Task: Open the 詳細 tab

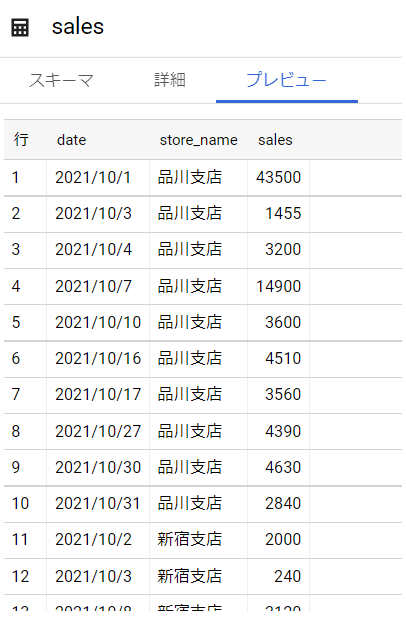Action: coord(169,80)
